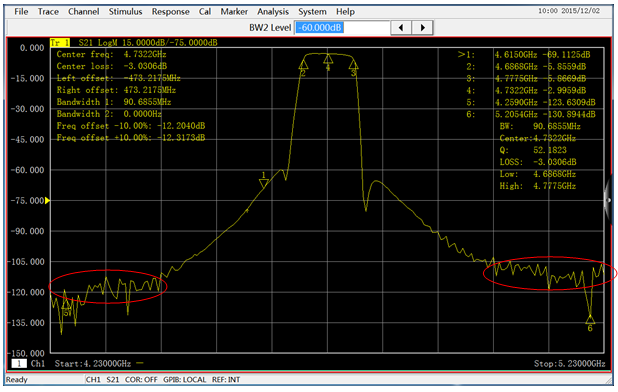The height and width of the screenshot is (392, 618).
Task: Expand the side panel handle on right edge
Action: click(x=609, y=200)
